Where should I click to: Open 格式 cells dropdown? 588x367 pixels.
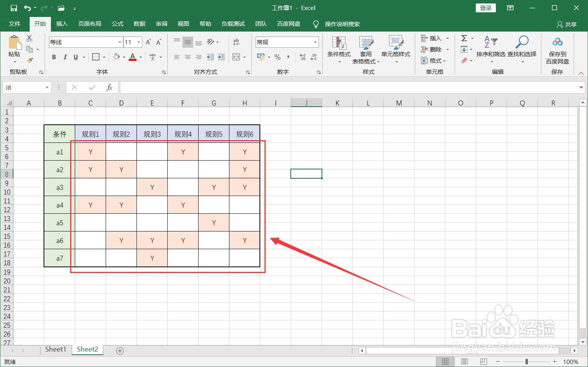pyautogui.click(x=433, y=60)
